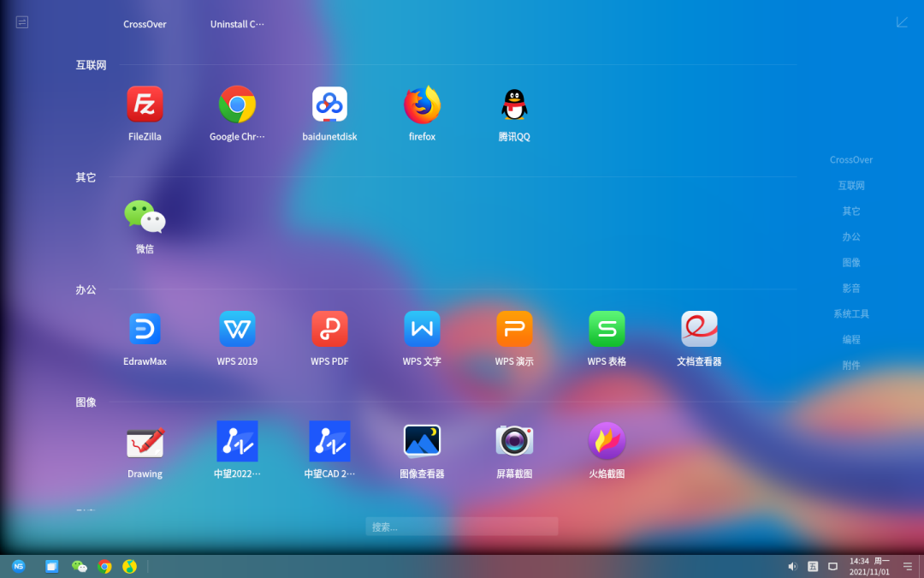Launch WPS 2019 suite
Image resolution: width=924 pixels, height=578 pixels.
coord(238,329)
